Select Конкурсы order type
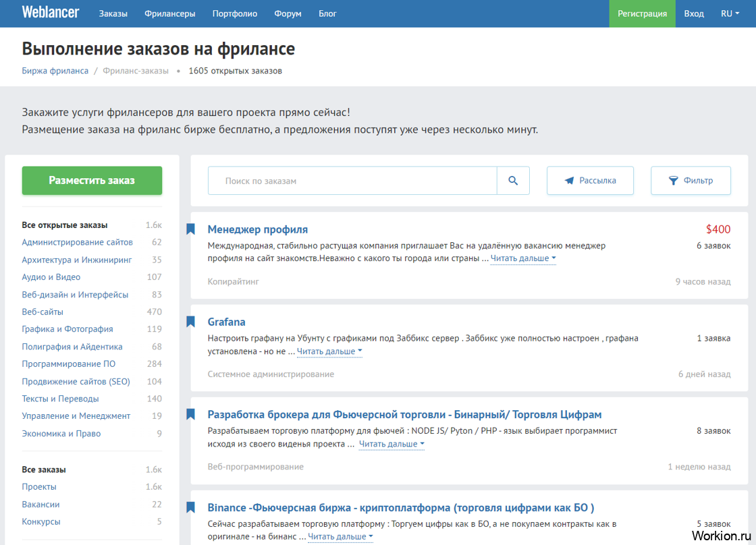This screenshot has width=756, height=545. coord(41,521)
